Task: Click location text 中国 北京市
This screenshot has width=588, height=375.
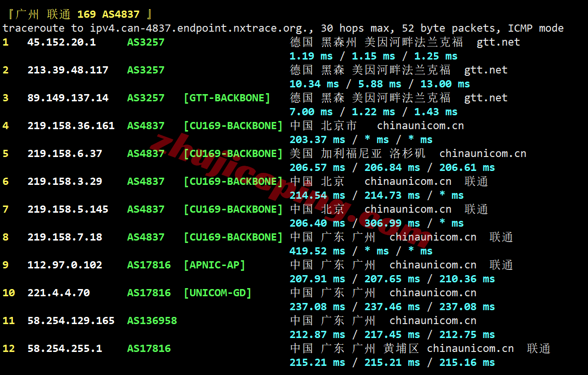Action: (x=324, y=126)
